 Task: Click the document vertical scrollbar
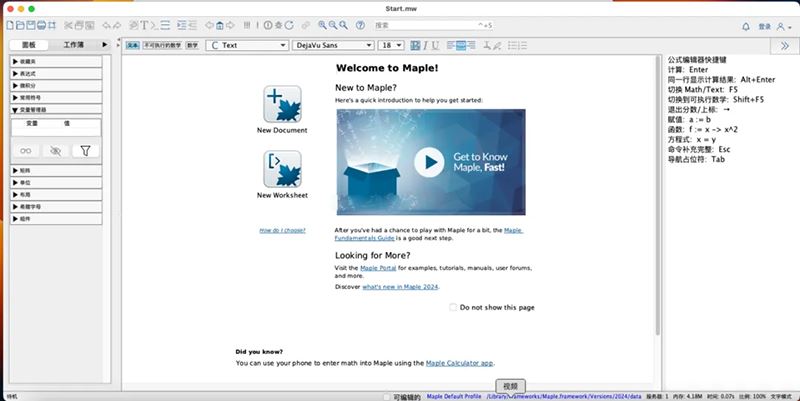click(658, 196)
